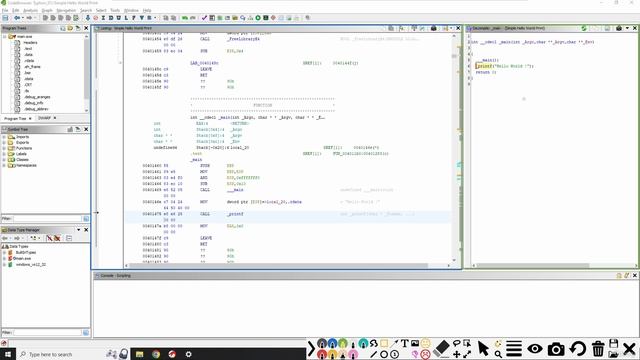Open the Decompiler panel menu dropdown arrow
Image resolution: width=640 pixels, height=360 pixels.
tap(627, 28)
